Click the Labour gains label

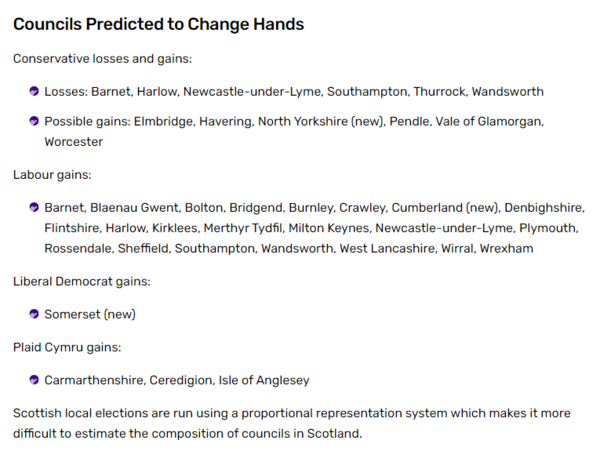[x=52, y=175]
